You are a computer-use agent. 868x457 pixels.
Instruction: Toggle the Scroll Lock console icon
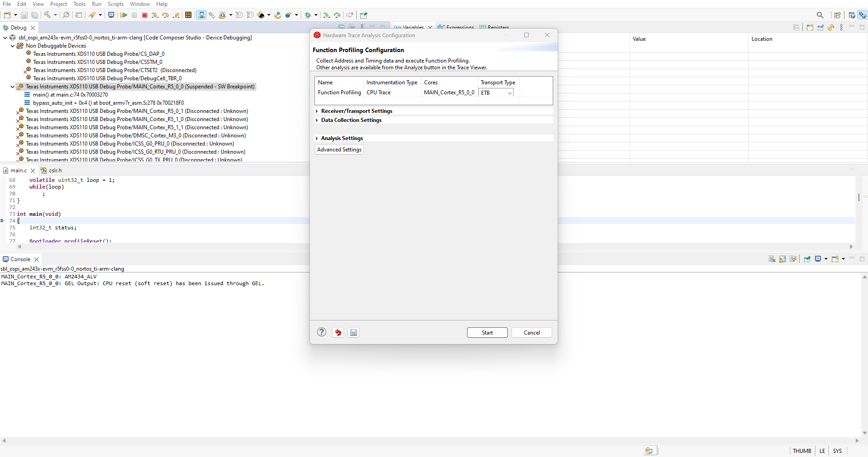point(782,259)
